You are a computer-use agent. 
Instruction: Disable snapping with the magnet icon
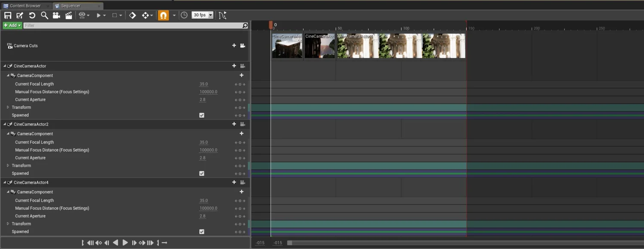click(163, 15)
